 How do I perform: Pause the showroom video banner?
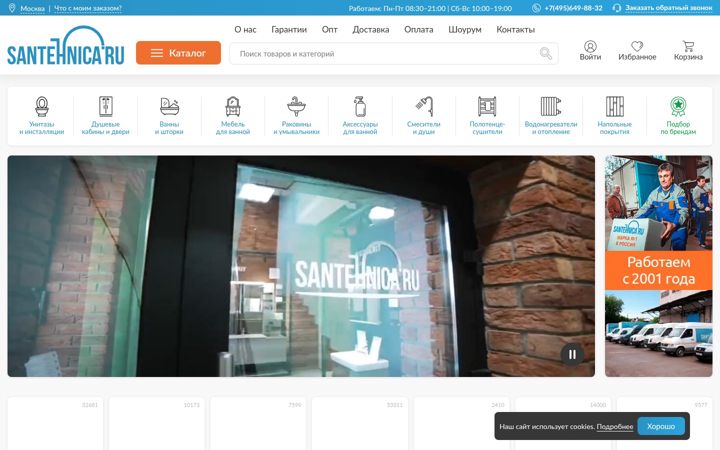572,354
